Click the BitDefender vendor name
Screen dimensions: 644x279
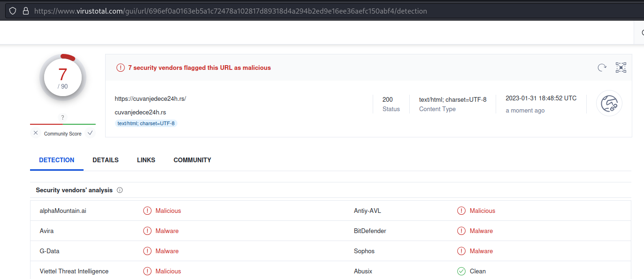370,231
